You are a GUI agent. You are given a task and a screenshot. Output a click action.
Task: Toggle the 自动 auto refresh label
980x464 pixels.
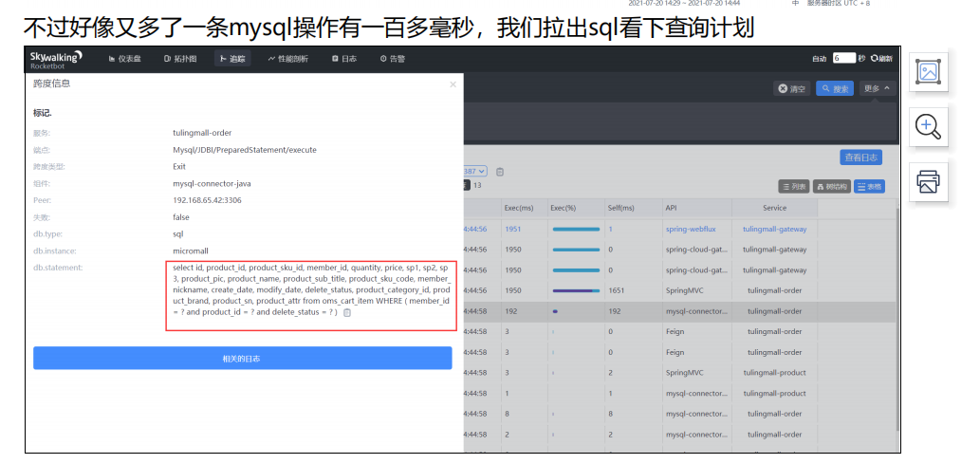click(x=819, y=59)
